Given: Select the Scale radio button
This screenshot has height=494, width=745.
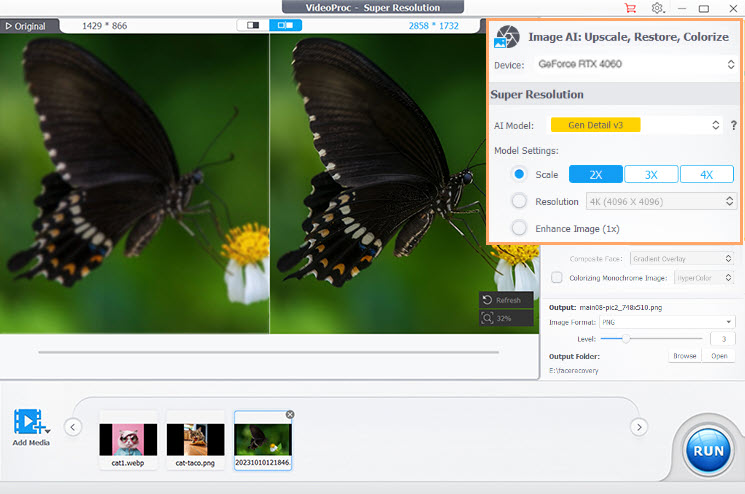Looking at the screenshot, I should click(x=519, y=174).
